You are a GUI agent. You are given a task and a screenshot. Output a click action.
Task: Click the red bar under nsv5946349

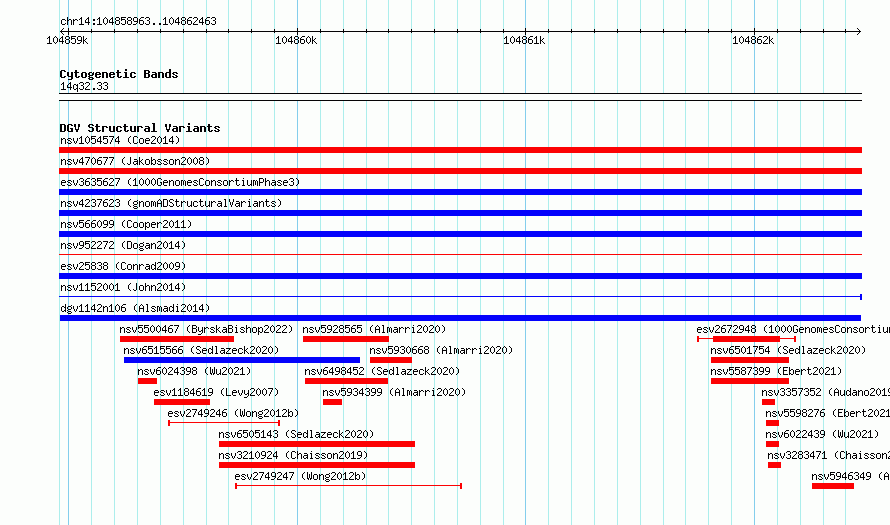tap(833, 486)
